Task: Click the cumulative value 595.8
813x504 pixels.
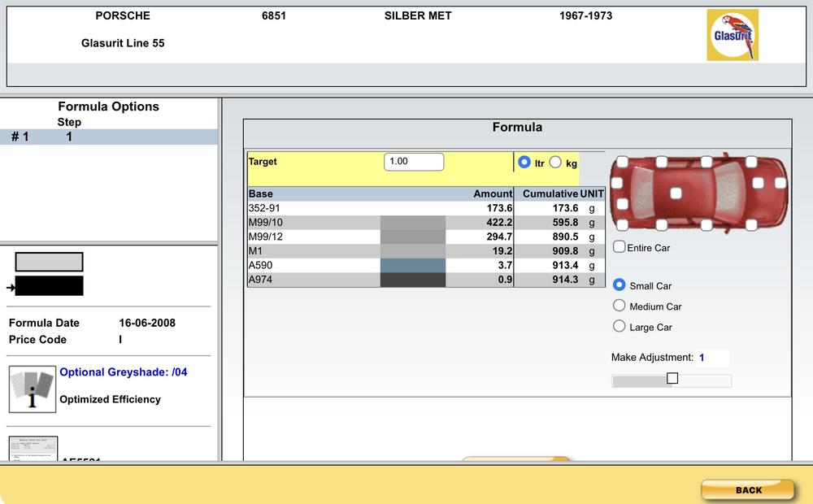Action: (x=565, y=223)
